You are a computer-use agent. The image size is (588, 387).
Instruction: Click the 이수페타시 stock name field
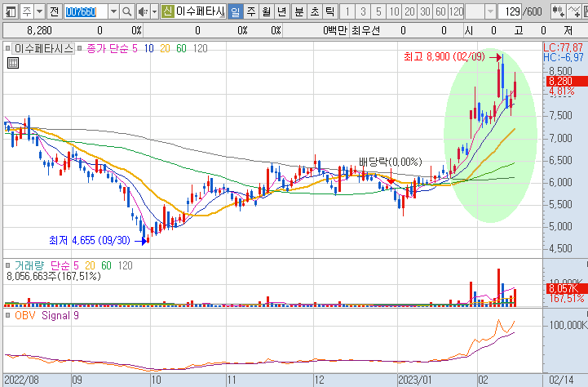coord(200,11)
